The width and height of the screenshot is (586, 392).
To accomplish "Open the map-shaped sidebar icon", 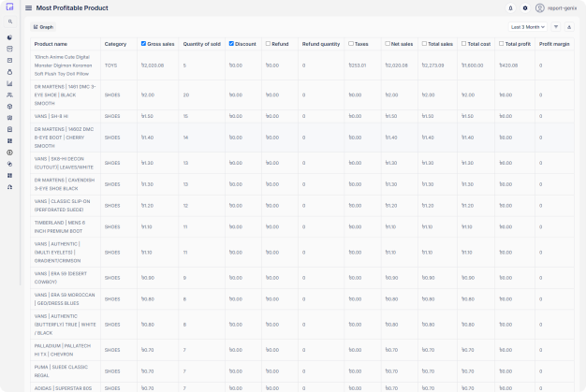I will tap(9, 118).
